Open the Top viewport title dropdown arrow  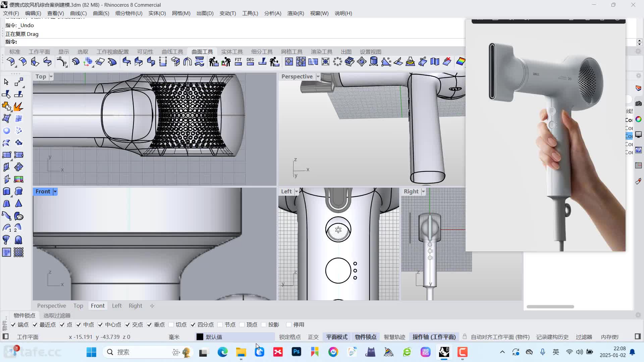pyautogui.click(x=51, y=76)
